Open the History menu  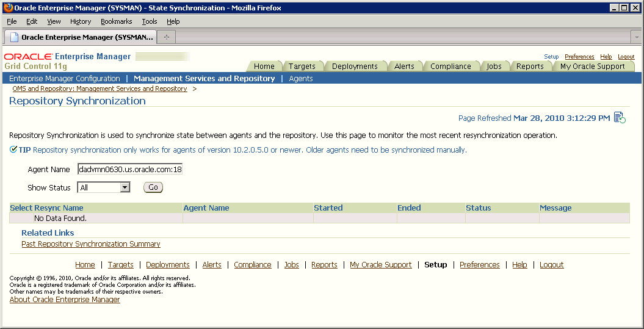click(x=81, y=21)
